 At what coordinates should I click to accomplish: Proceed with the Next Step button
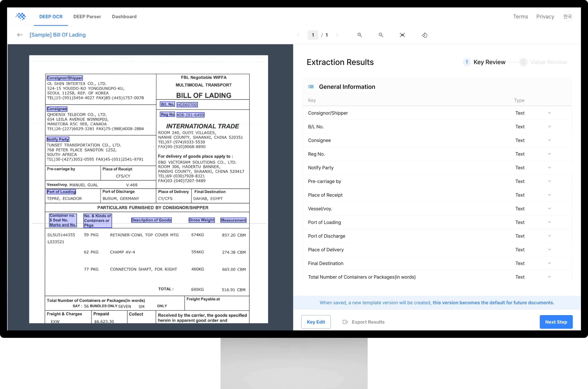tap(556, 322)
